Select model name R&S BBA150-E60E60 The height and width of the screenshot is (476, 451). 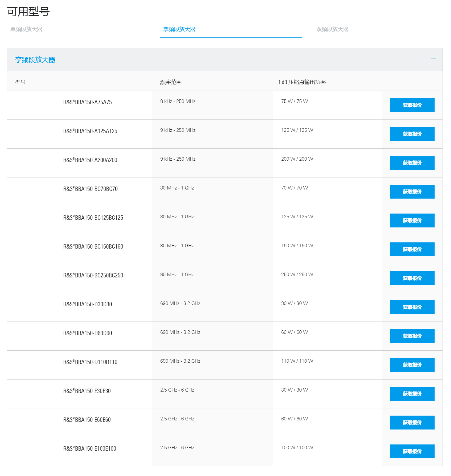click(x=87, y=420)
